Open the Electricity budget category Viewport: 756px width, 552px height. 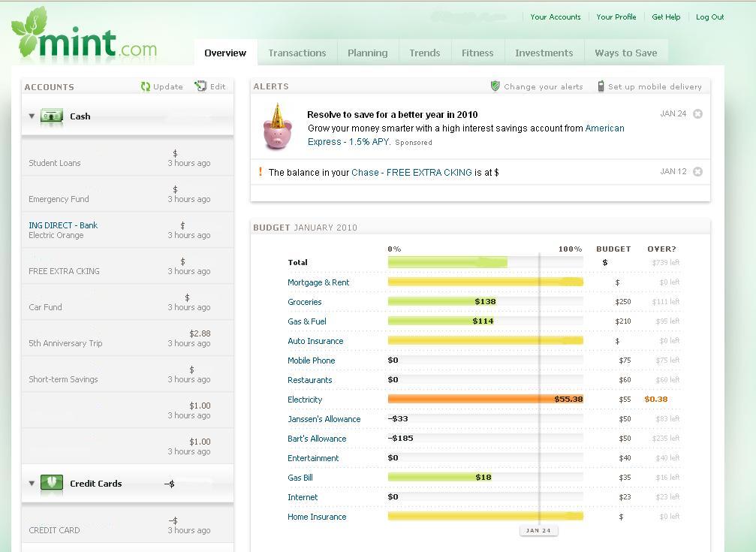(305, 400)
